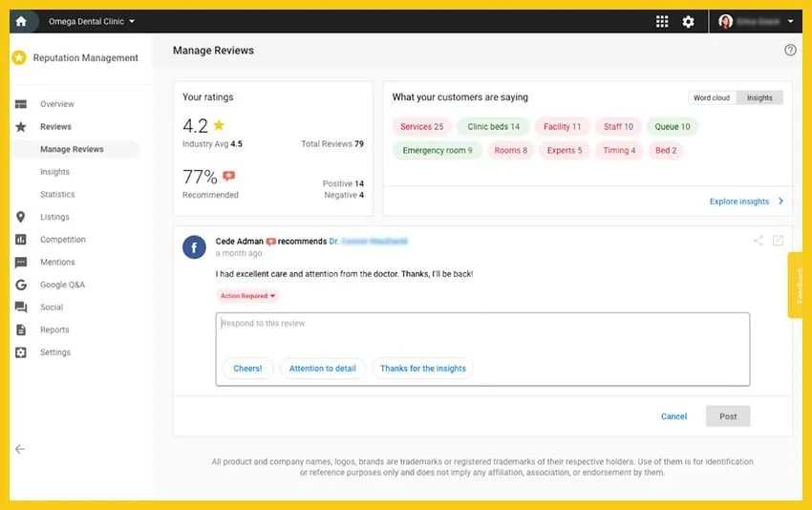The image size is (812, 510).
Task: Switch to Insights view toggle
Action: point(760,97)
